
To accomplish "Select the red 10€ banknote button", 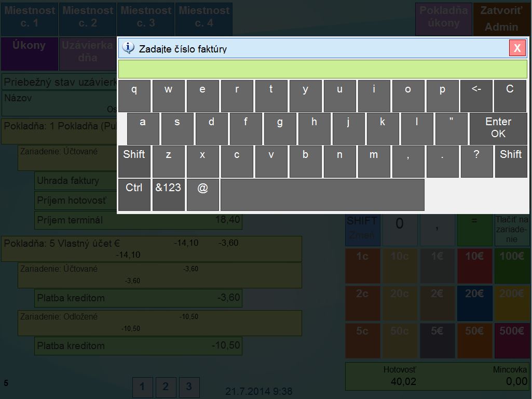I will (474, 265).
